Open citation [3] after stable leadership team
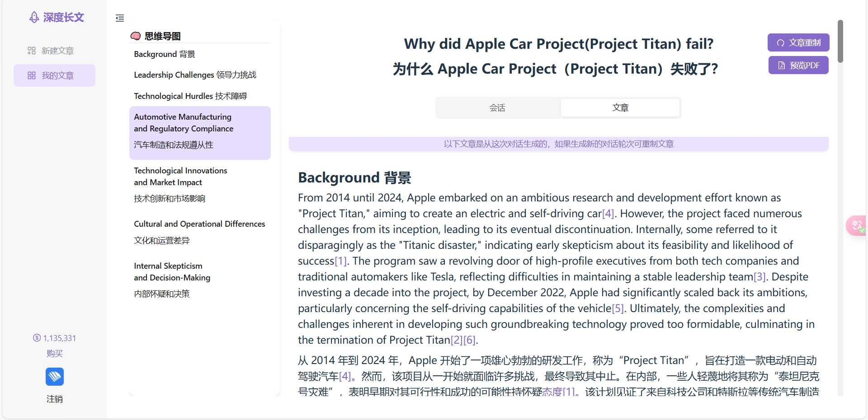The image size is (868, 420). [759, 277]
